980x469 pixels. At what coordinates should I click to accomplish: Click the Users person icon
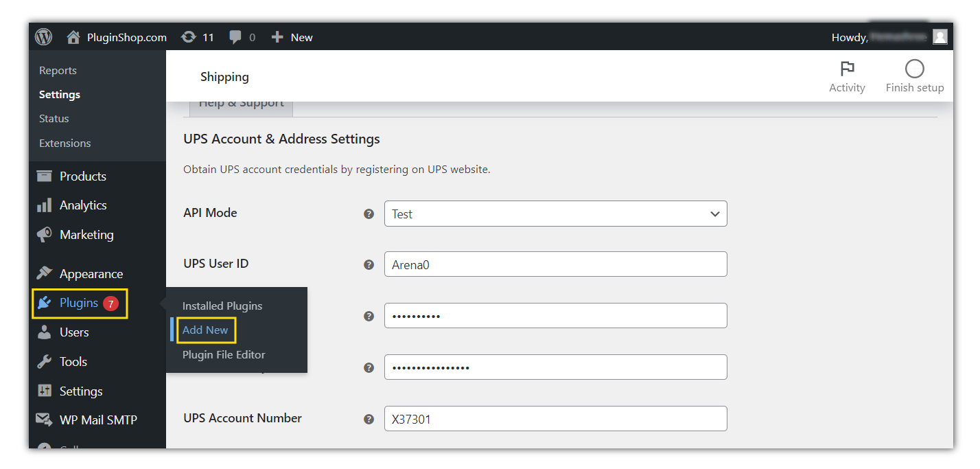(x=44, y=332)
